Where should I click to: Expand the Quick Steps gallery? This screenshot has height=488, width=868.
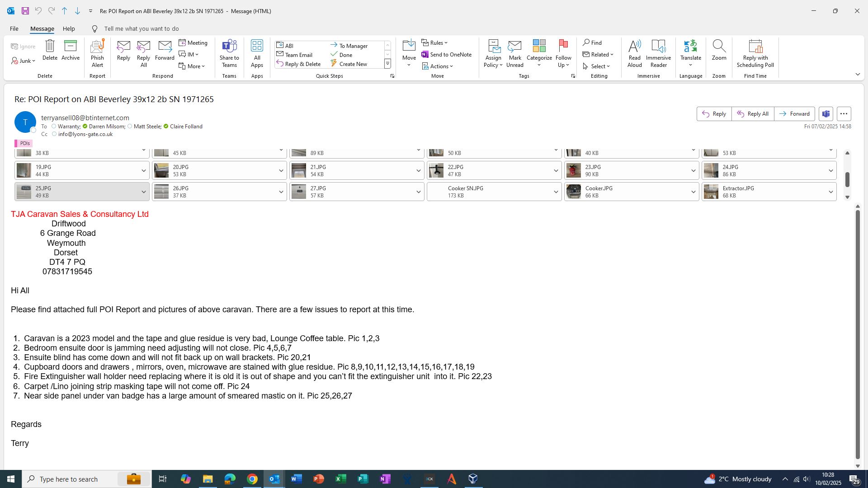point(387,64)
